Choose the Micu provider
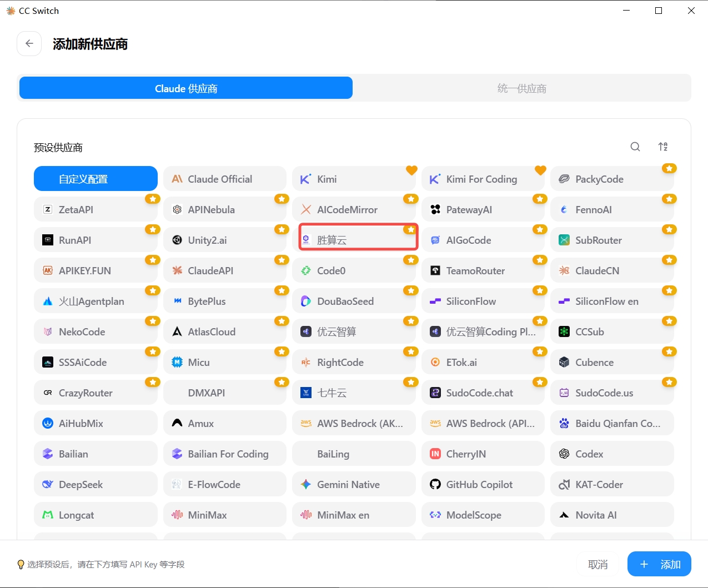 coord(225,362)
